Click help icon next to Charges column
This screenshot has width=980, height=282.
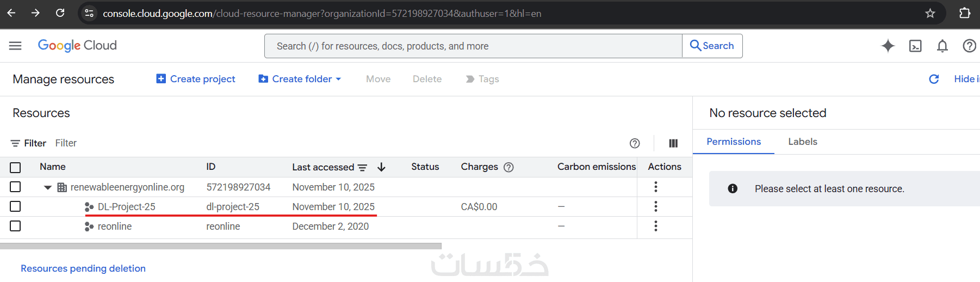pos(508,167)
